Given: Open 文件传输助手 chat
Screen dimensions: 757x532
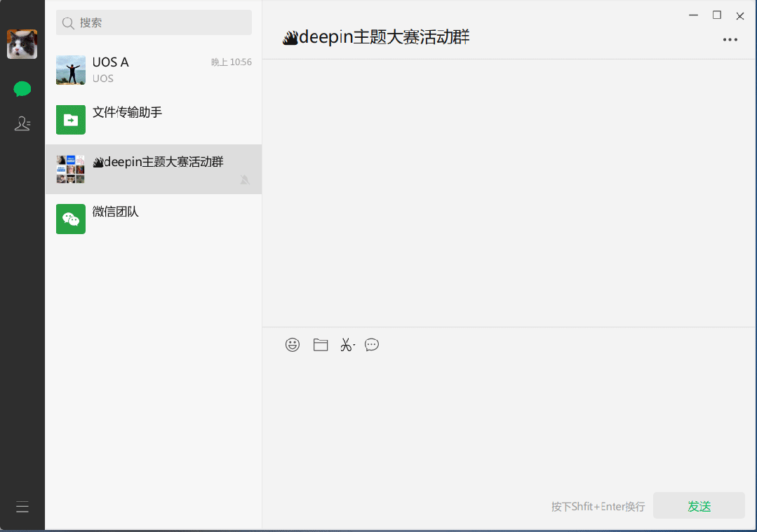Looking at the screenshot, I should 153,119.
